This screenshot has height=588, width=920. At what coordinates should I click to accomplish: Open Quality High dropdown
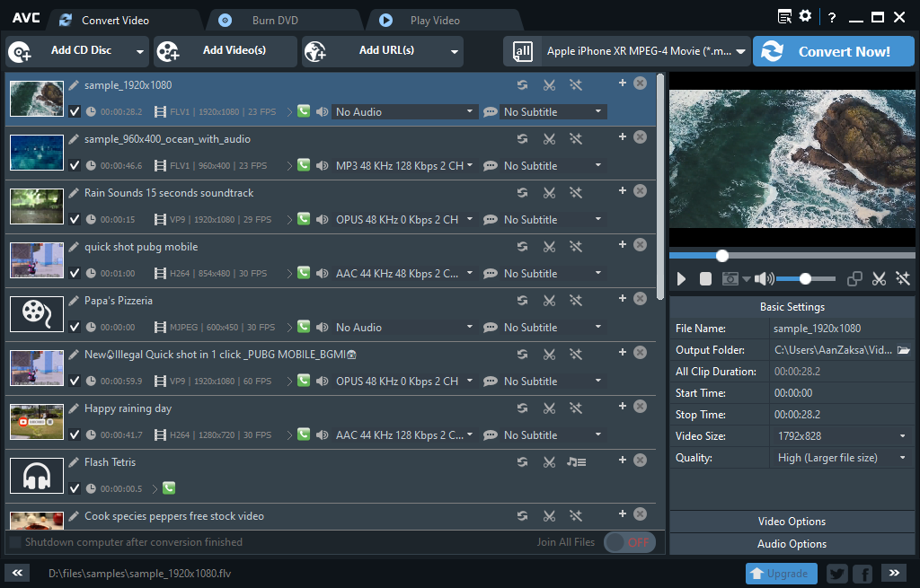pos(842,458)
